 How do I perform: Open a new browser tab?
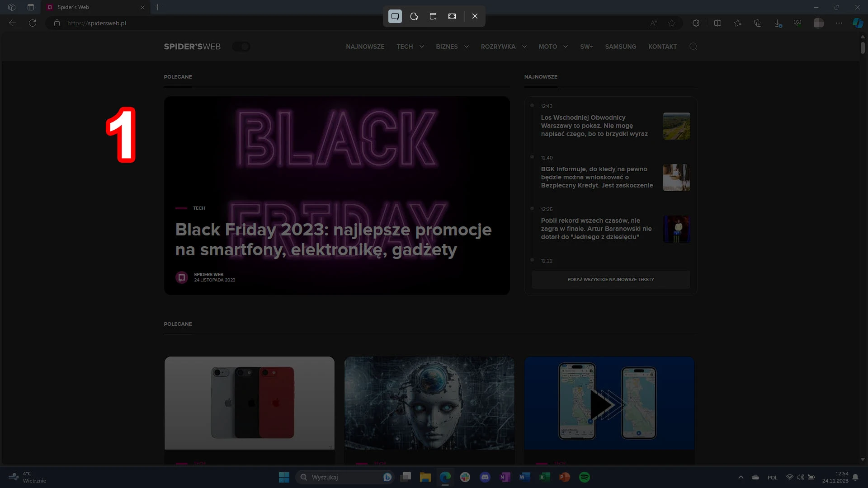[x=158, y=7]
